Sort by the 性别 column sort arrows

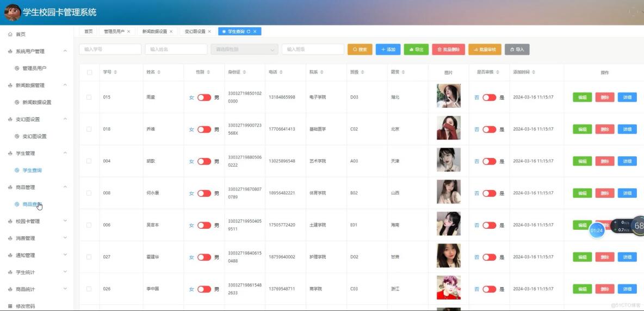tap(208, 72)
